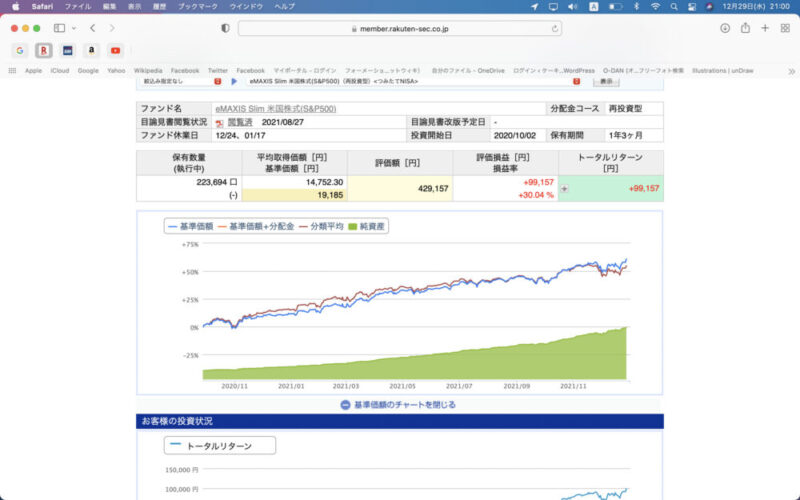Viewport: 800px width, 500px height.
Task: Open the favorites grid icon
Action: [x=12, y=70]
